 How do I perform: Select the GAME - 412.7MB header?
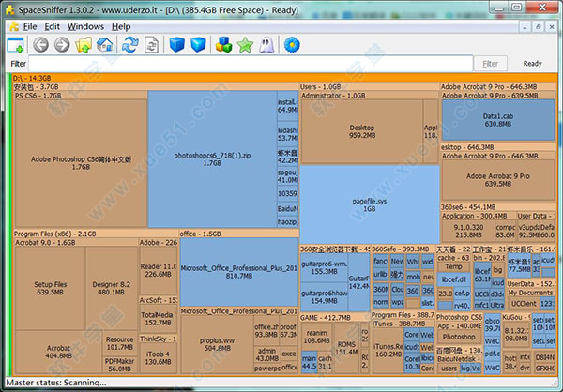coord(335,318)
